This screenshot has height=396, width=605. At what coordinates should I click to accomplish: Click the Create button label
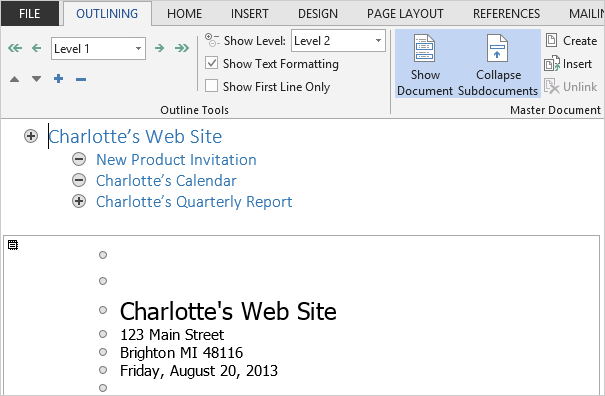click(580, 41)
